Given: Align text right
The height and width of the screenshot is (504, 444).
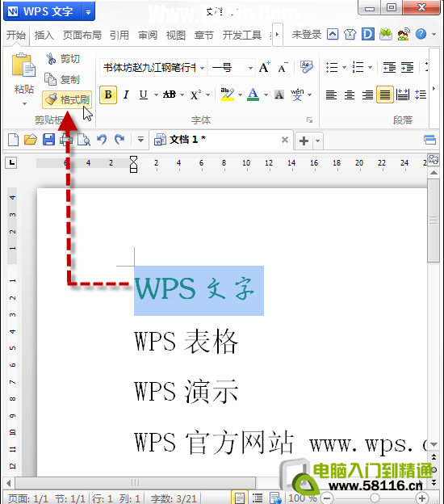Looking at the screenshot, I should pos(367,94).
